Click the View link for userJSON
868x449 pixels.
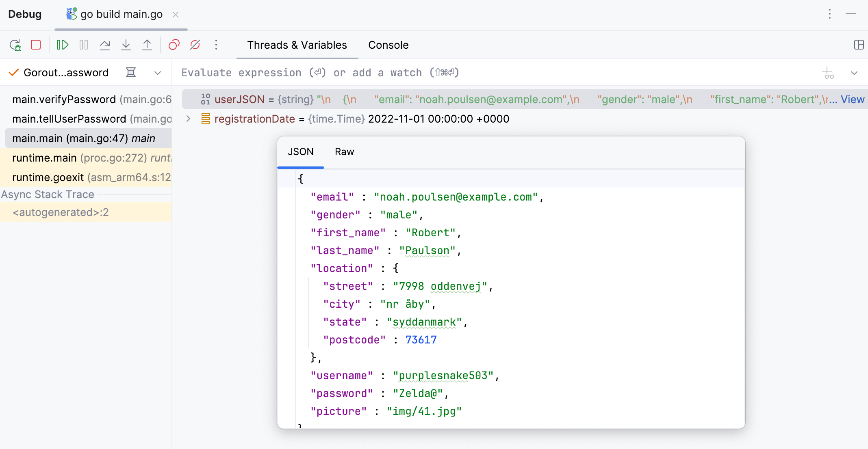tap(852, 99)
